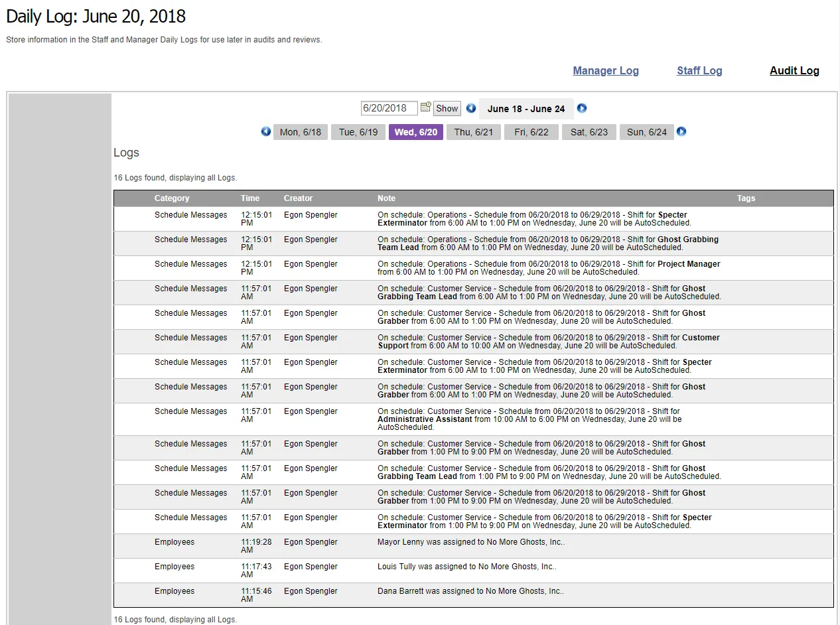Click previous day arrow before Mon, 6/18
The height and width of the screenshot is (625, 840).
pos(266,131)
